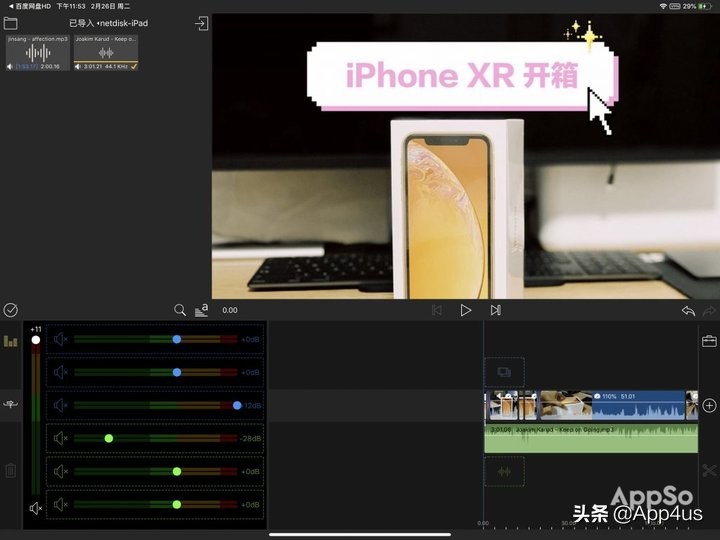Jump to previous clip edge
720x540 pixels.
tap(437, 310)
